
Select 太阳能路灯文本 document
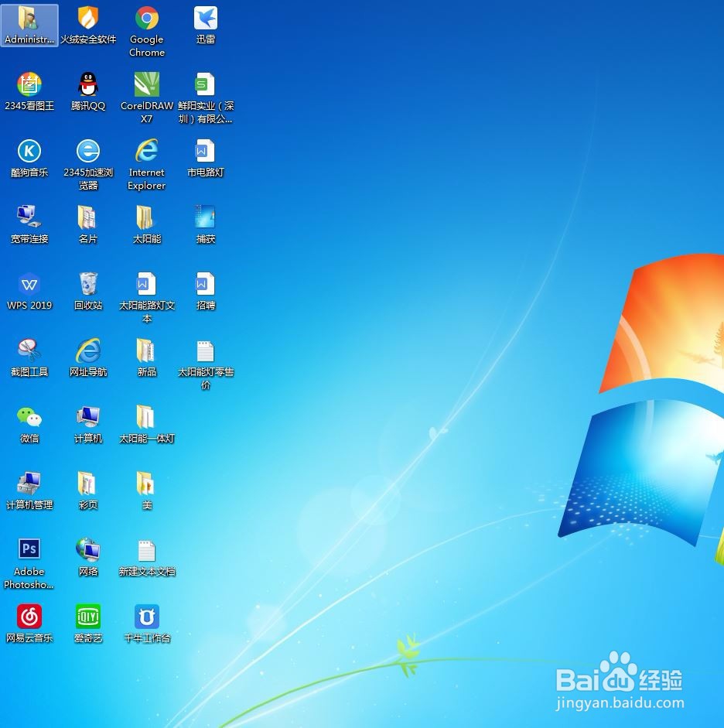point(147,298)
